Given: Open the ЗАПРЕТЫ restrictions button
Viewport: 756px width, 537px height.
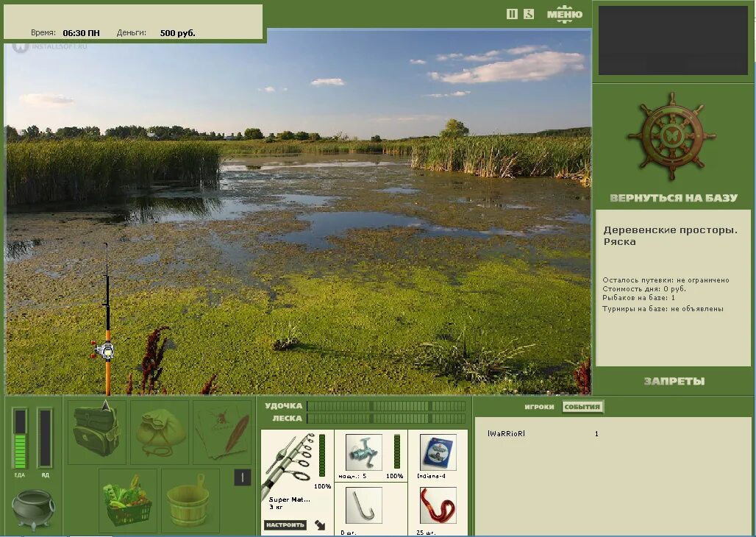Looking at the screenshot, I should pos(674,381).
